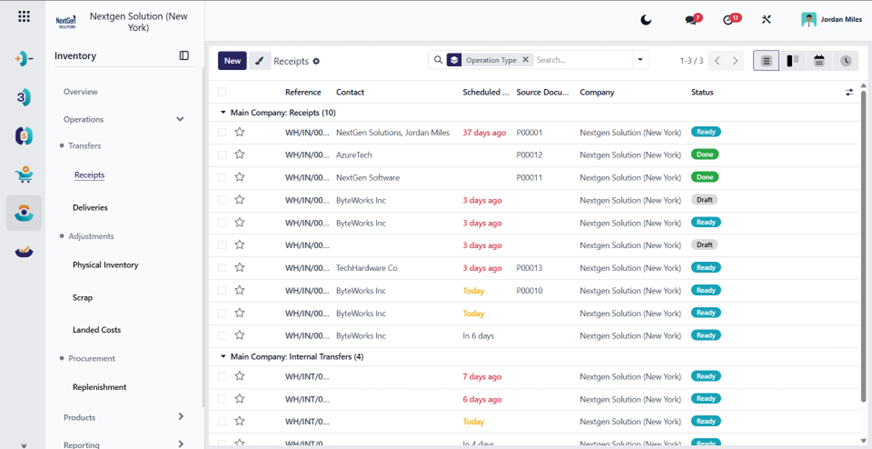Open the chat messages icon with badge
The width and height of the screenshot is (872, 449).
(693, 19)
